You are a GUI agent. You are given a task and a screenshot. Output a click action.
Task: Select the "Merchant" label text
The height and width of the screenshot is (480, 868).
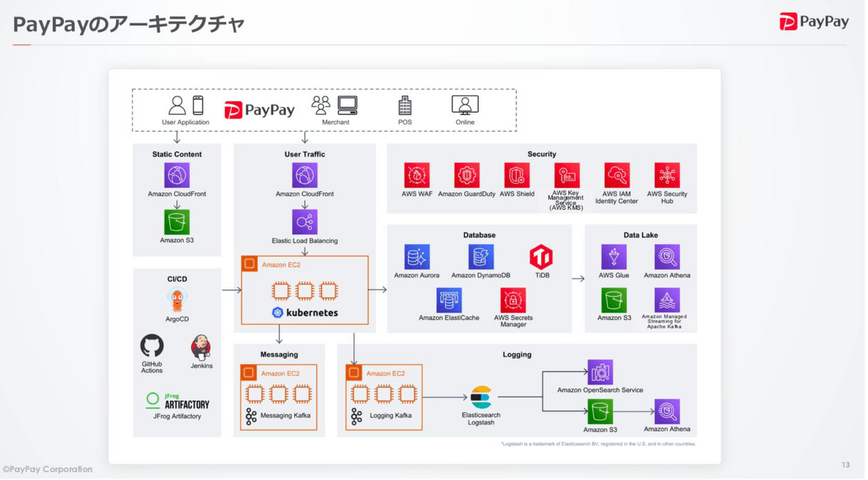pyautogui.click(x=336, y=122)
